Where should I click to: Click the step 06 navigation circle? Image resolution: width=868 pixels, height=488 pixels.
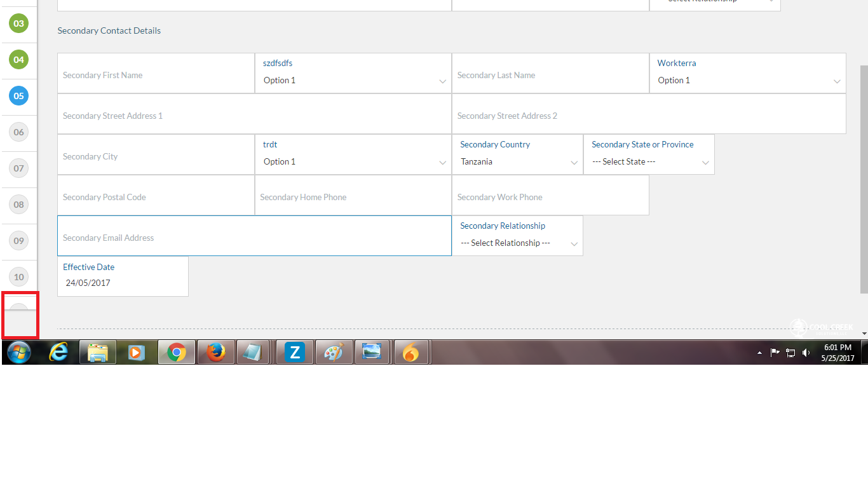(18, 132)
